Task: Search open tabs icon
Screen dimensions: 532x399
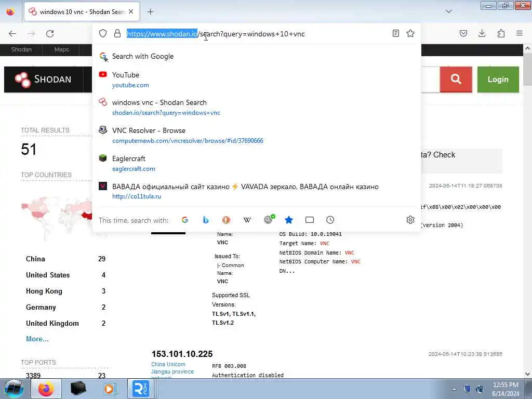Action: click(x=310, y=220)
